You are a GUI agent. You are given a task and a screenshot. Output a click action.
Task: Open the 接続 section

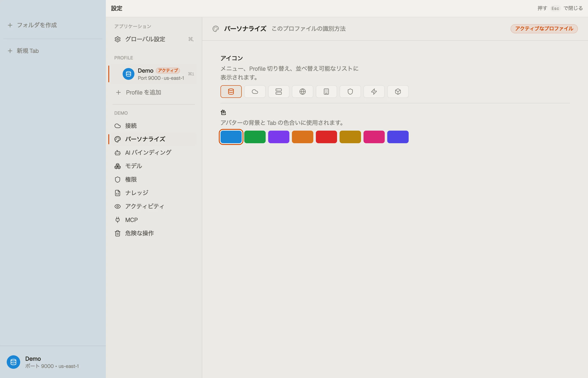tap(154, 126)
